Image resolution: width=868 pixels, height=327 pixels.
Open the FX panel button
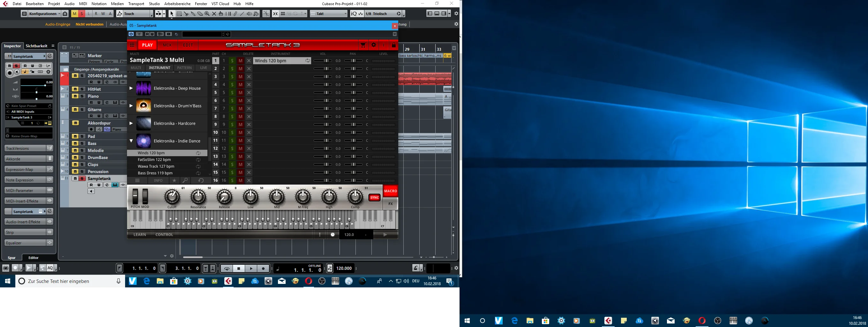(x=391, y=204)
